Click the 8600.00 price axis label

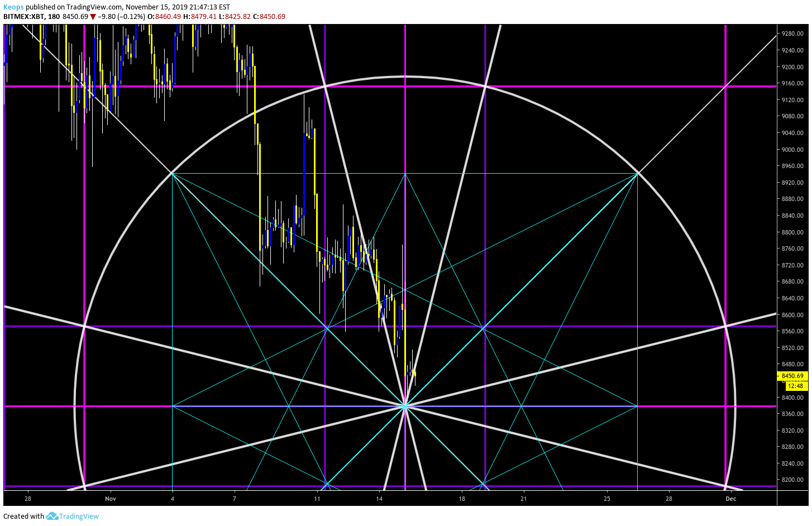(792, 315)
